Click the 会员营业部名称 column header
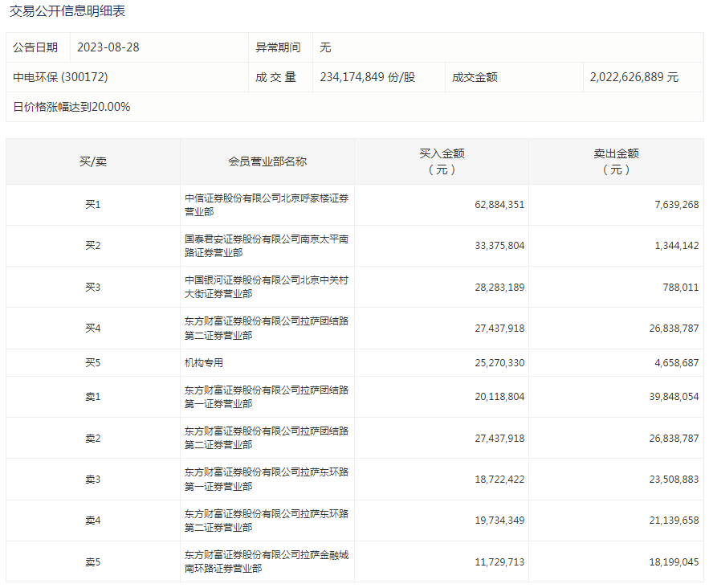709x588 pixels. 267,161
